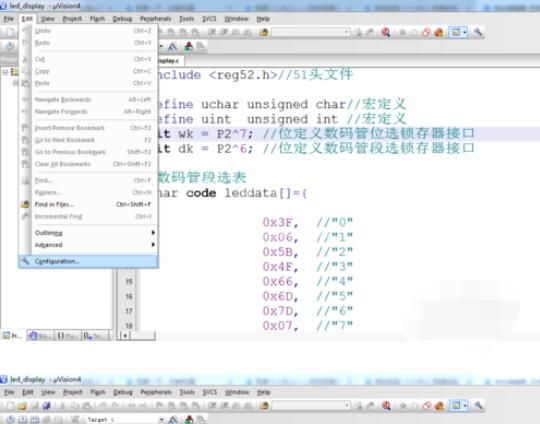
Task: Select Undo in the Edit menu
Action: point(88,31)
